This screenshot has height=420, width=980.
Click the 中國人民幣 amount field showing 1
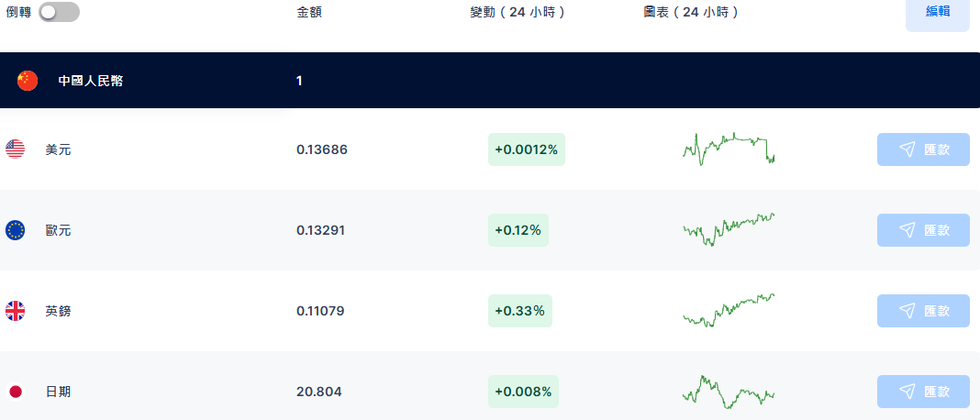tap(299, 81)
